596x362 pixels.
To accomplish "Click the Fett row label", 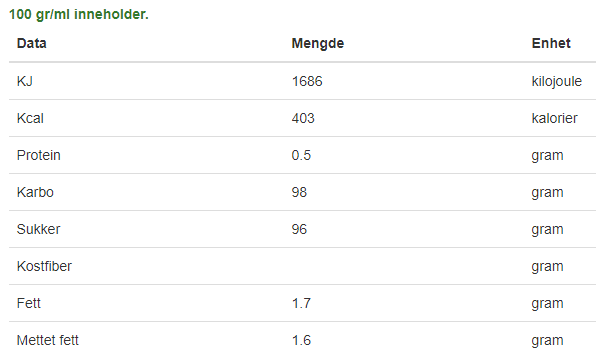I will (29, 303).
